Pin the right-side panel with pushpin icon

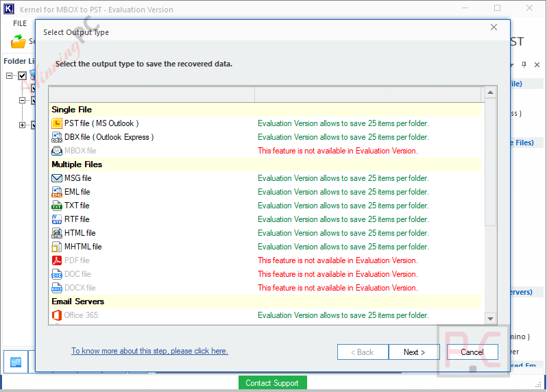[524, 64]
